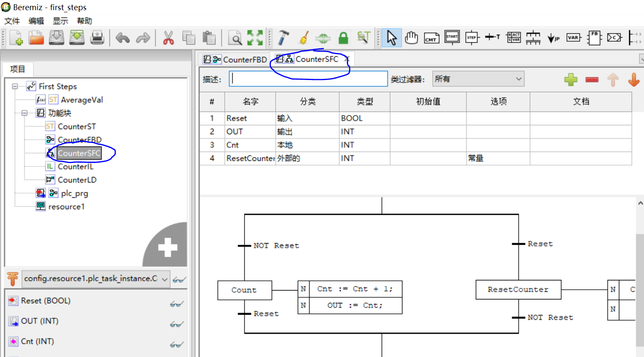The image size is (644, 357).
Task: Activate the Motion pan tool
Action: [411, 37]
